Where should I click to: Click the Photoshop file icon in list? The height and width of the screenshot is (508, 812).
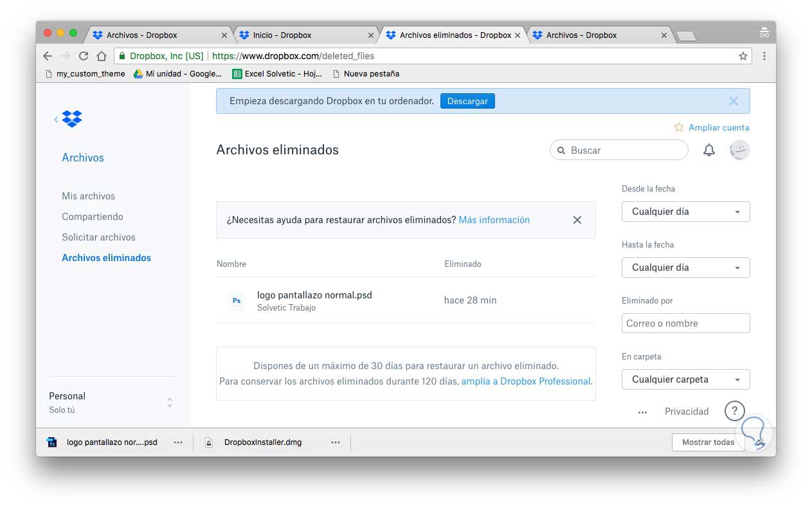click(237, 300)
